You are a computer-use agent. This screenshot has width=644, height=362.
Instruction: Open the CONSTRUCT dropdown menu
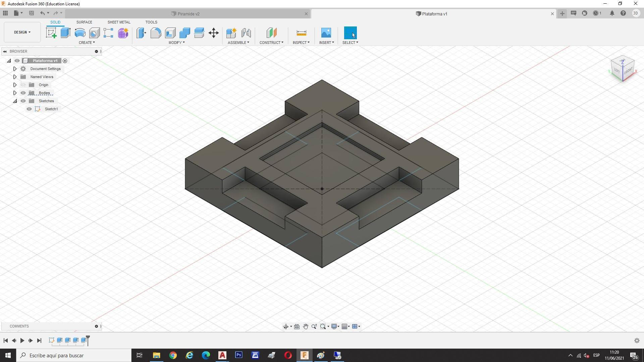[x=271, y=43]
